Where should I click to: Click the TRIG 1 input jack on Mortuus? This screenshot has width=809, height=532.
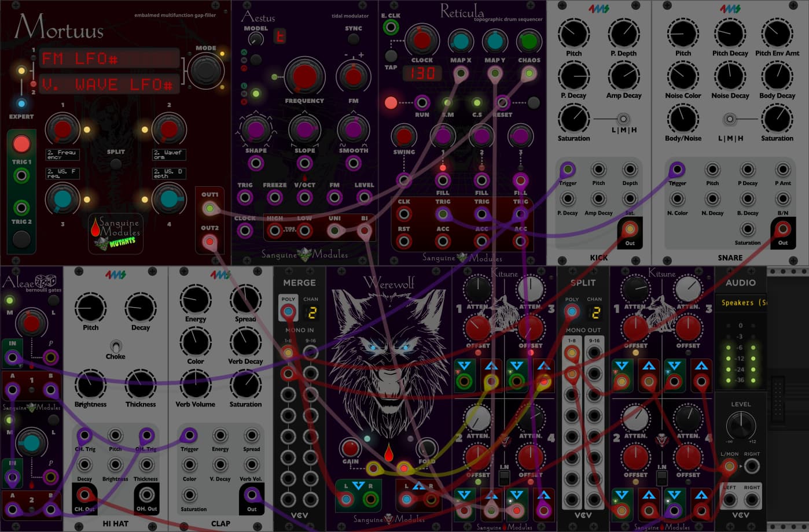[21, 175]
